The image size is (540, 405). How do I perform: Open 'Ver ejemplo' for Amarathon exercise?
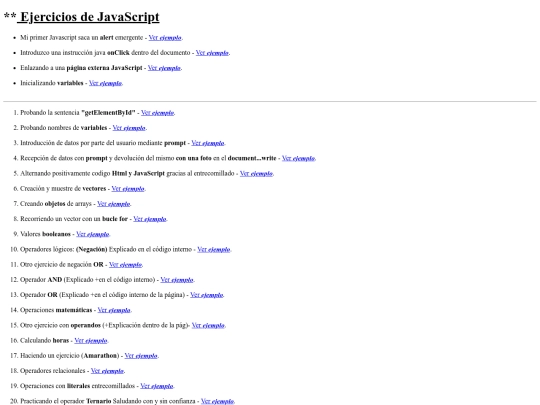click(141, 355)
